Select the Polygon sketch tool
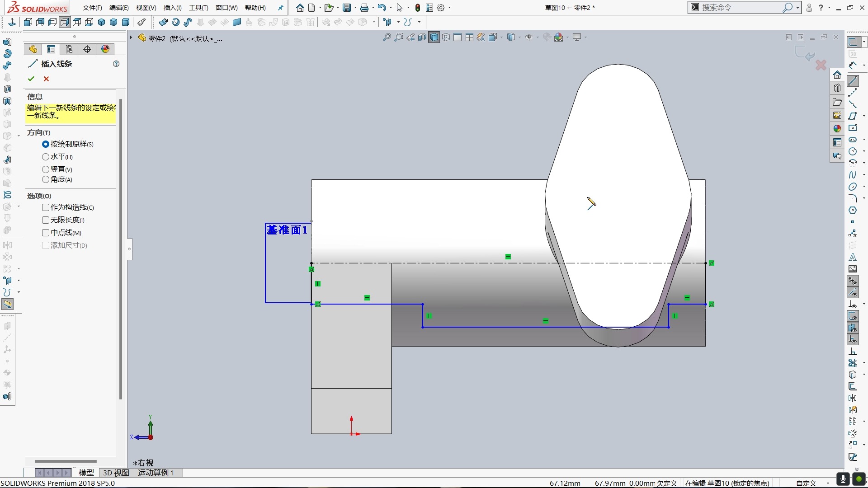Image resolution: width=868 pixels, height=488 pixels. pos(854,210)
